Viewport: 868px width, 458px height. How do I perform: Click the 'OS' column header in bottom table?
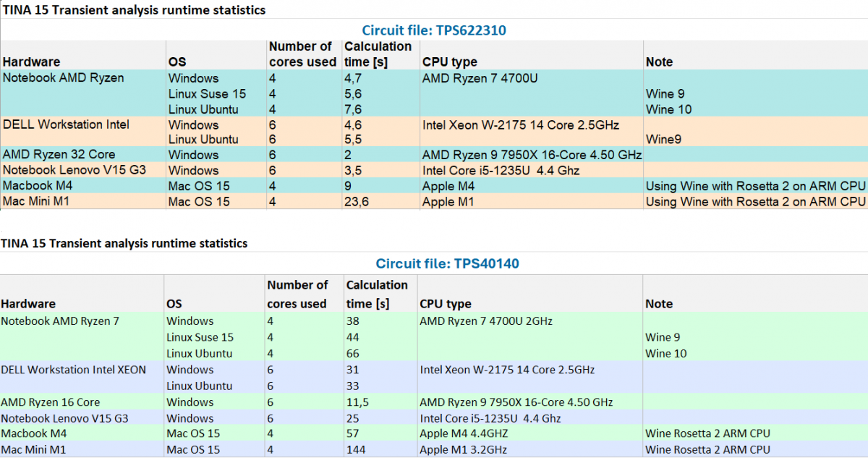[174, 304]
